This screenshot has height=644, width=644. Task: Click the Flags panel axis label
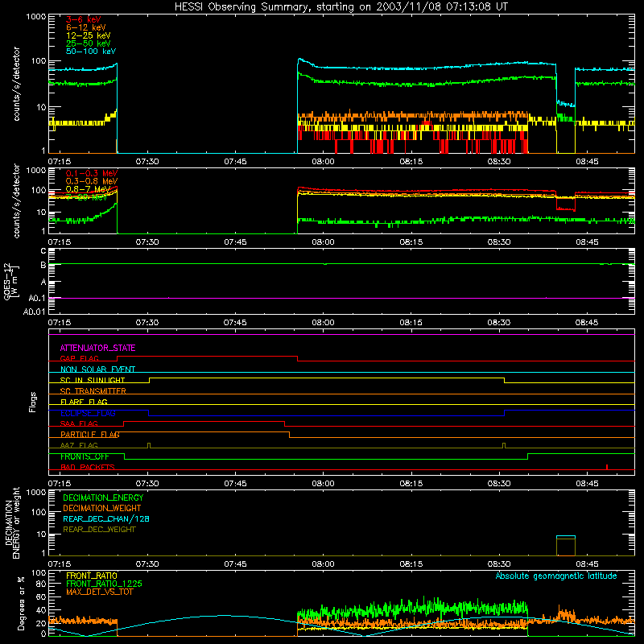click(32, 402)
